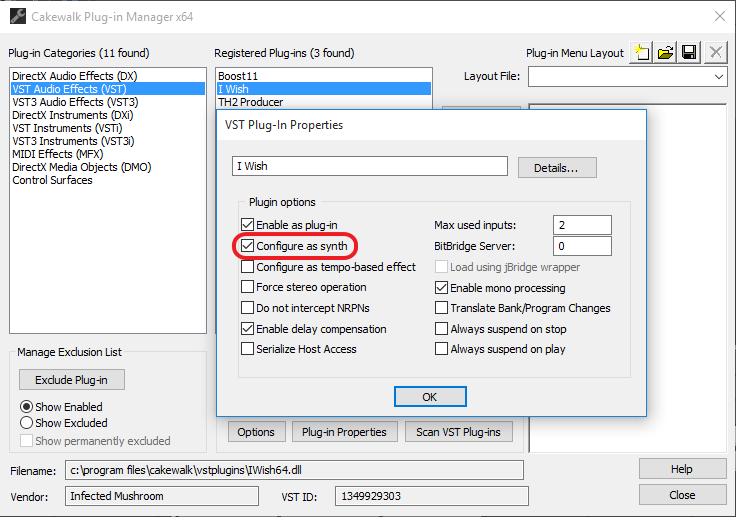
Task: Click the plug-in name field containing I Wish
Action: point(368,167)
